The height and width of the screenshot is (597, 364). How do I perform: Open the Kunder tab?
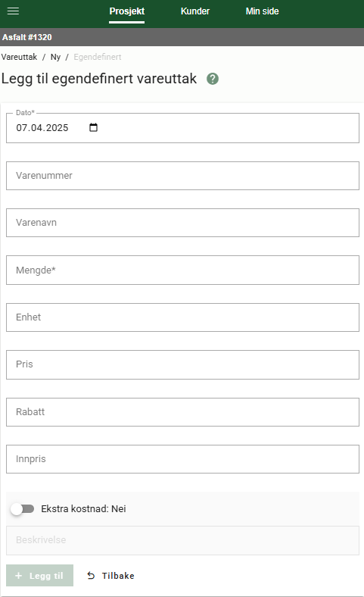[x=195, y=11]
